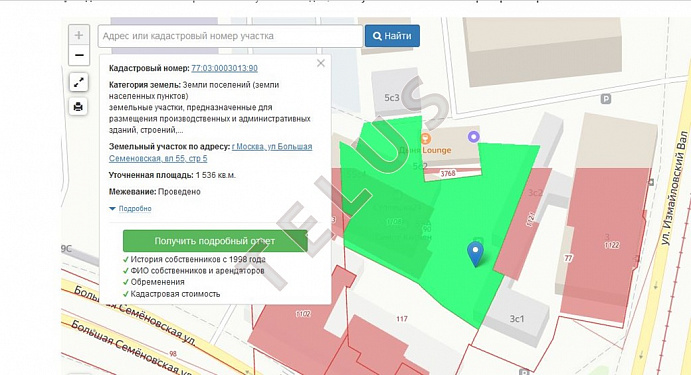Click the Получить подробный отчет button

coord(215,241)
